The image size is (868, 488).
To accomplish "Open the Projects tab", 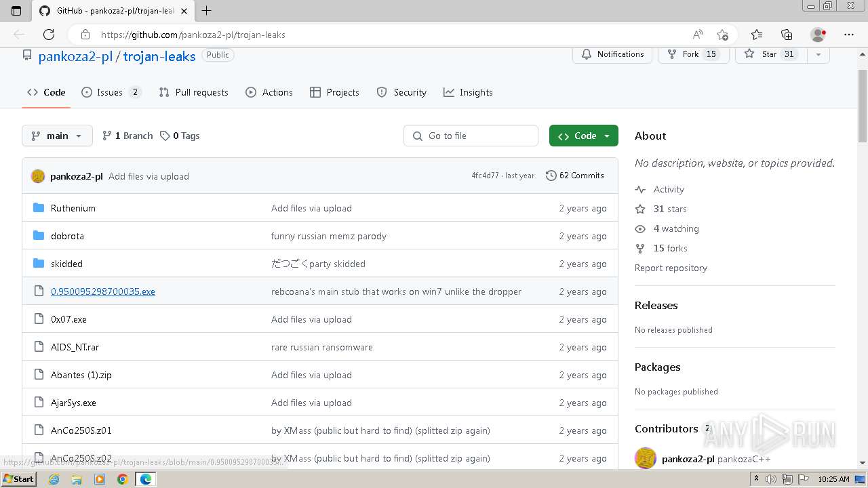I will [334, 92].
